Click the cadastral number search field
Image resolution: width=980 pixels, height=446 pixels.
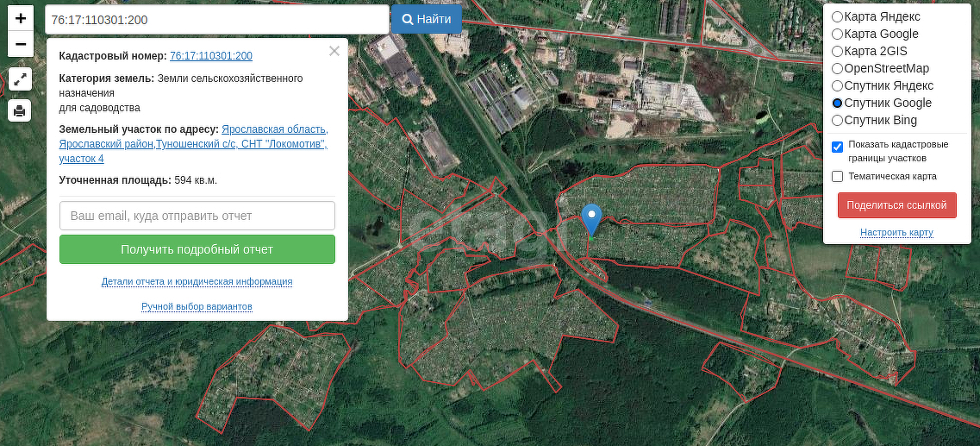[x=215, y=19]
